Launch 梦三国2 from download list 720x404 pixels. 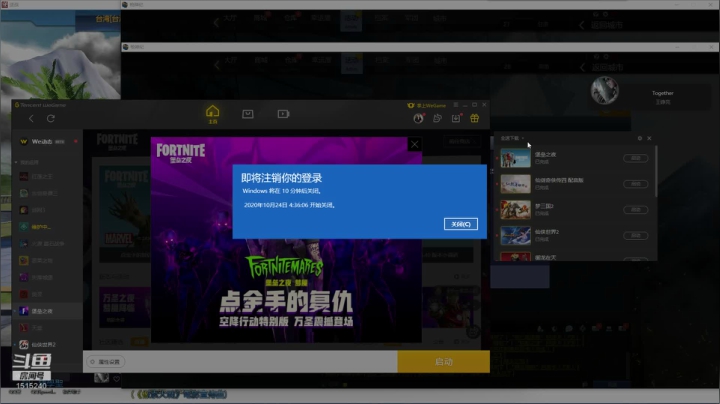636,209
